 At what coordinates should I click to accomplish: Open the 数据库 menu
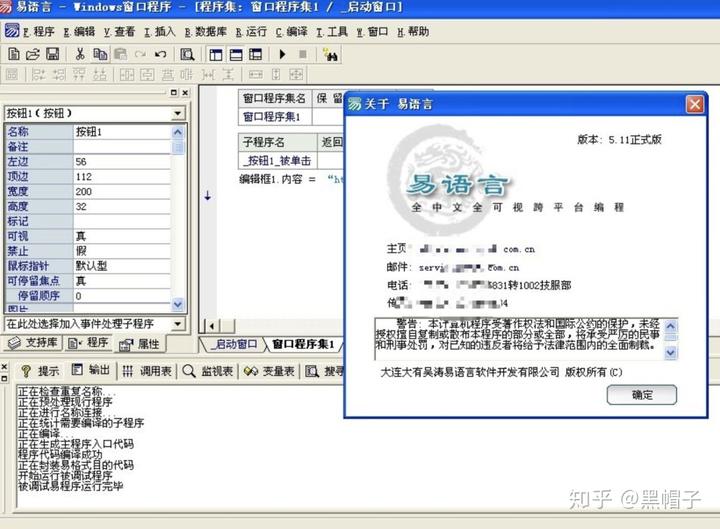[206, 32]
